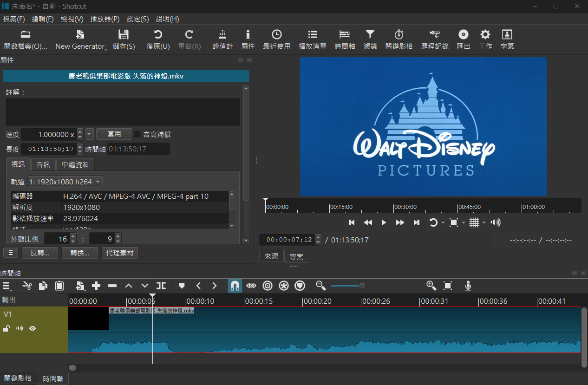
Task: Zoom timeline to fit icon
Action: [x=448, y=286]
